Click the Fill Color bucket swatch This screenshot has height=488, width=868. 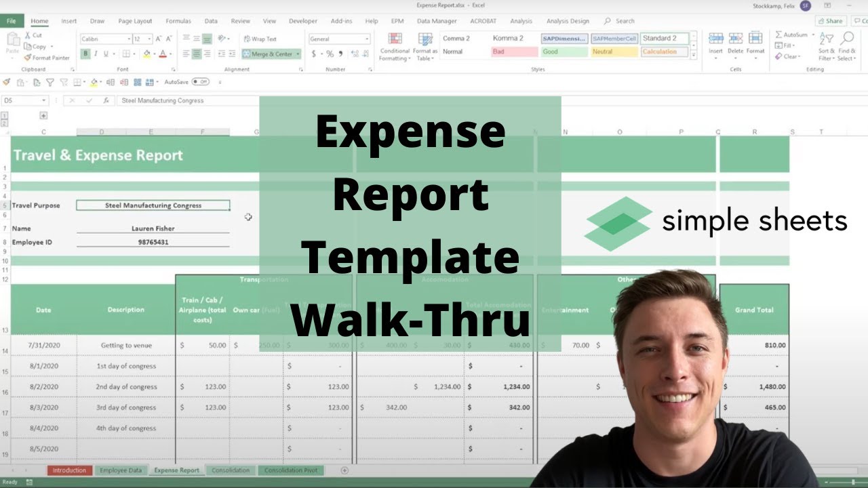click(146, 54)
